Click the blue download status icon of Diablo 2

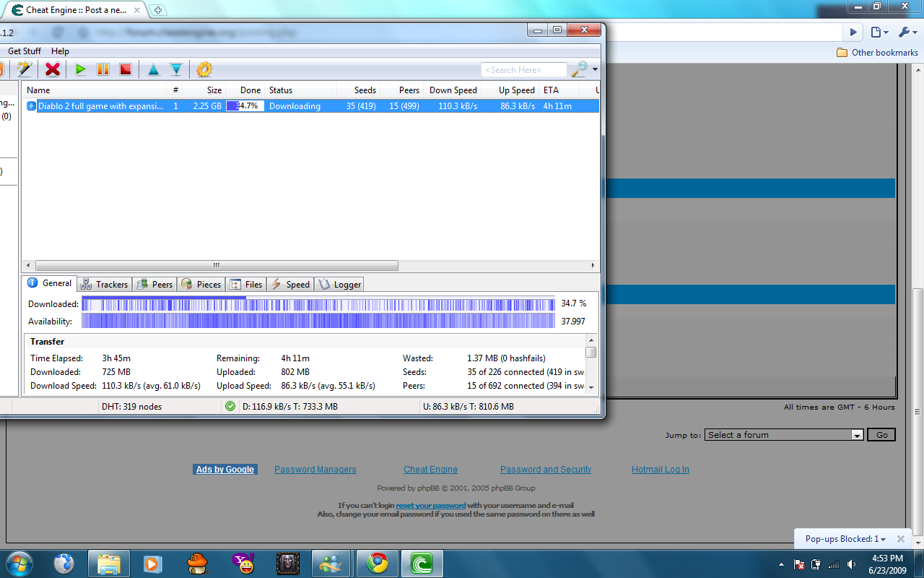(x=32, y=106)
